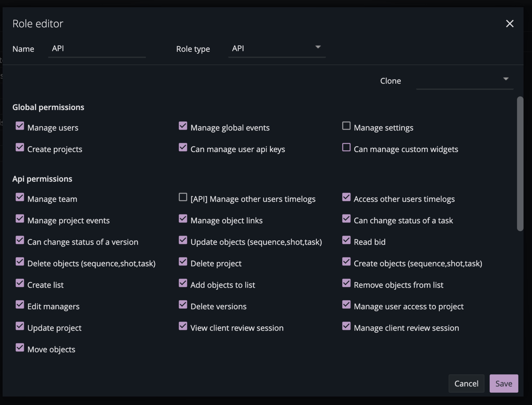Screen dimensions: 532x405
Task: Uncheck Create projects permission
Action: click(x=20, y=147)
